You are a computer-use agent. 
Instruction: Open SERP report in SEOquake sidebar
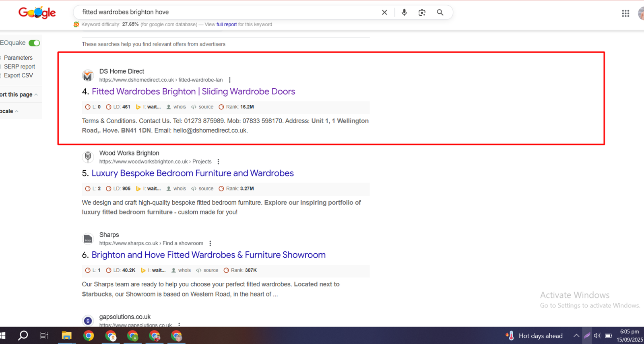pyautogui.click(x=19, y=67)
